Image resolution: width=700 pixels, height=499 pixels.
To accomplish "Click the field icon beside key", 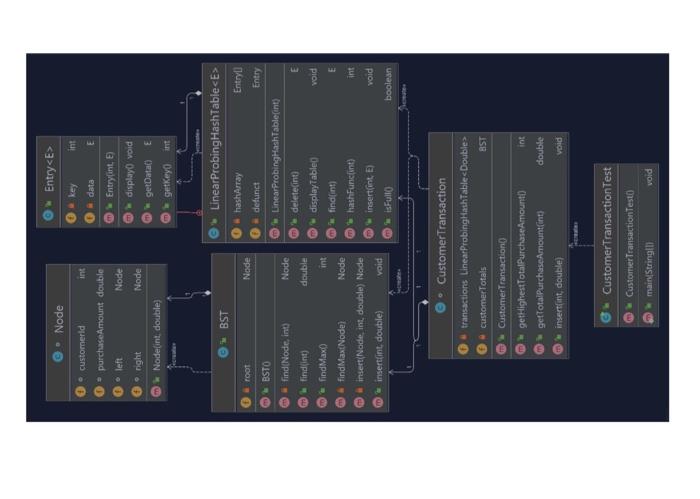I will click(71, 218).
